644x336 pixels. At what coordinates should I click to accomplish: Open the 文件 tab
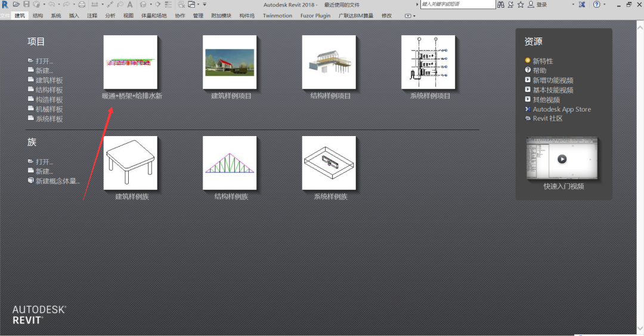(5, 16)
